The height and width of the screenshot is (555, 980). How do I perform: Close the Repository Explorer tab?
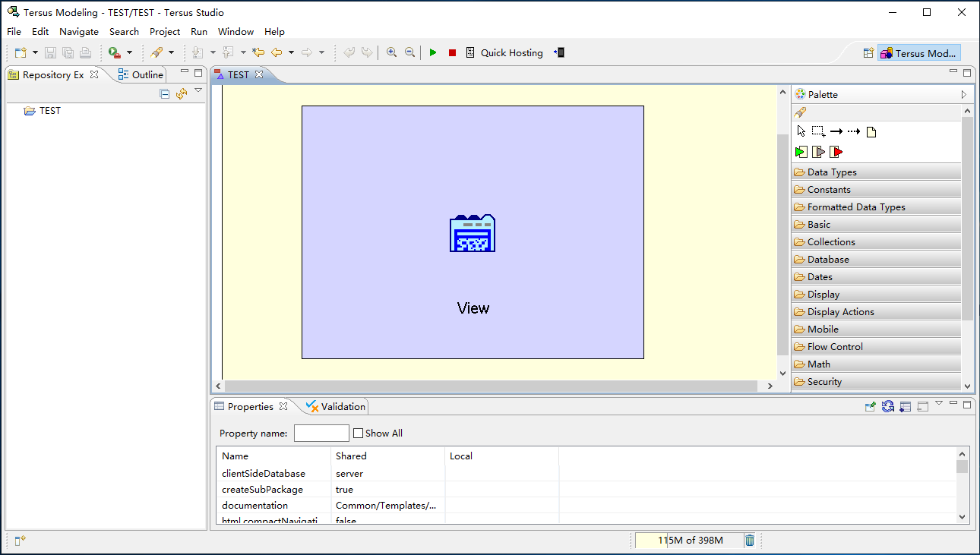pyautogui.click(x=94, y=74)
